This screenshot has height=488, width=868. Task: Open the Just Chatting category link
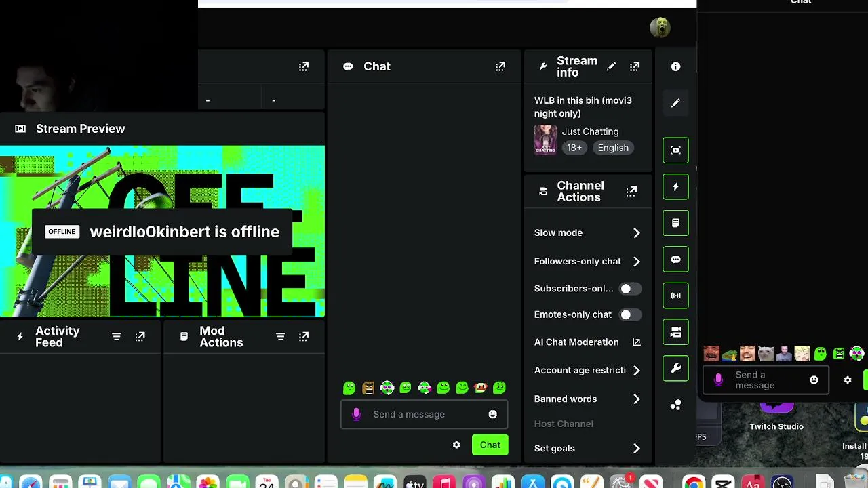(590, 131)
